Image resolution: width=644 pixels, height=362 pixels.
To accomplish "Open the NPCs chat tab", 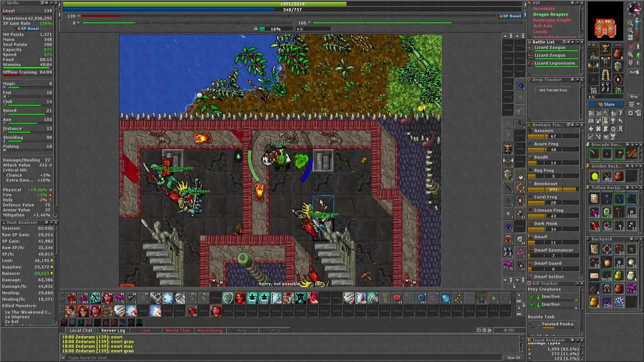I will [274, 330].
